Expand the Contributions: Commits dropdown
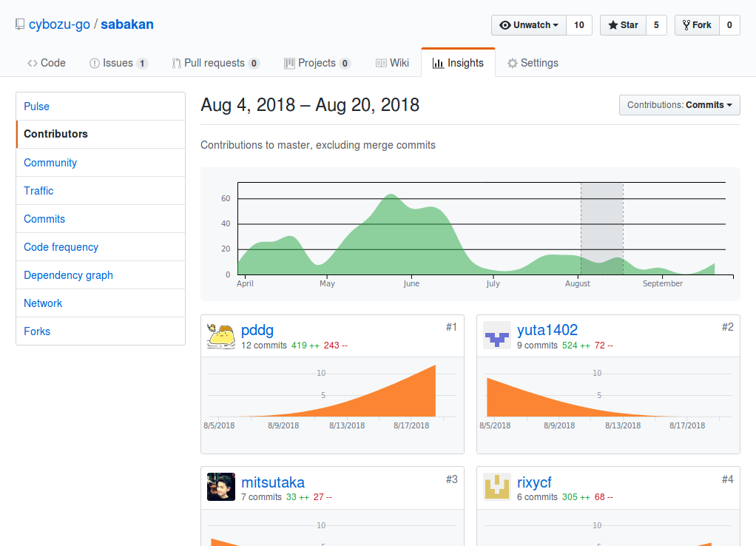Viewport: 756px width, 546px height. pos(679,105)
